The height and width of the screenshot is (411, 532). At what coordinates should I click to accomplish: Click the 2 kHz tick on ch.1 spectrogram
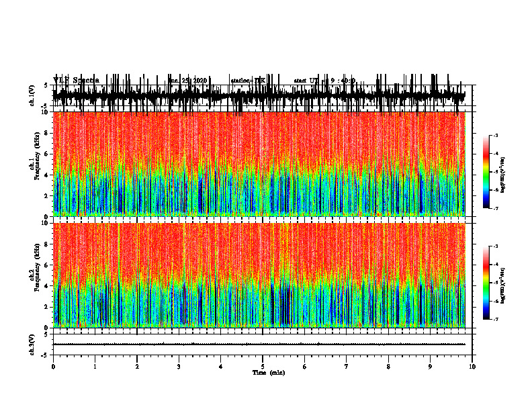(47, 196)
